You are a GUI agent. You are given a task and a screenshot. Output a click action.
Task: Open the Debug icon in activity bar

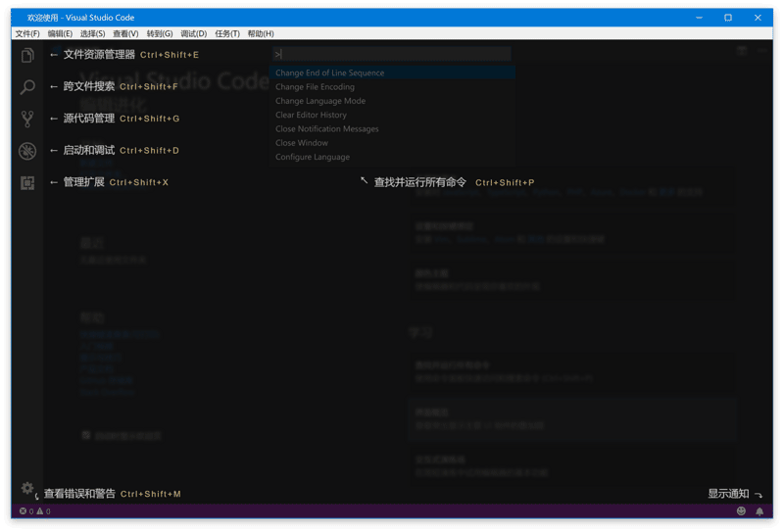(x=27, y=151)
